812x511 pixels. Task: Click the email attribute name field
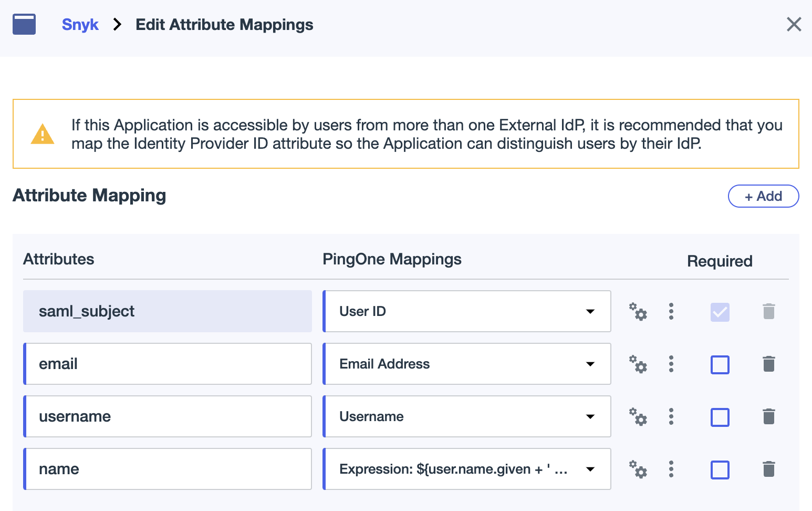pos(167,364)
